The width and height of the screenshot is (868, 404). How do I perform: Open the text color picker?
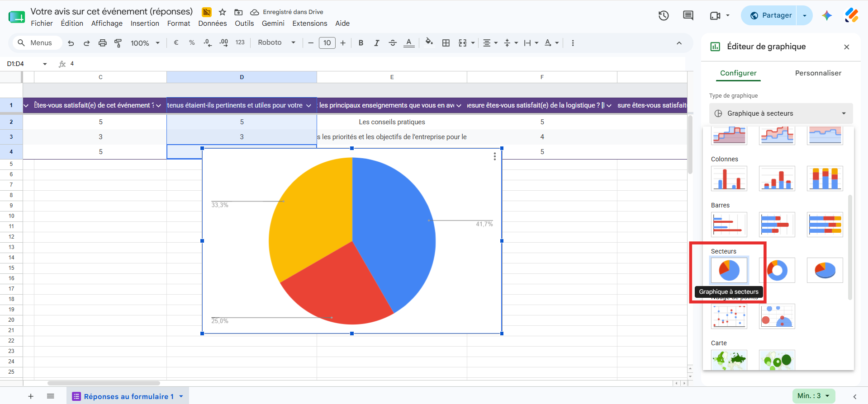click(409, 43)
